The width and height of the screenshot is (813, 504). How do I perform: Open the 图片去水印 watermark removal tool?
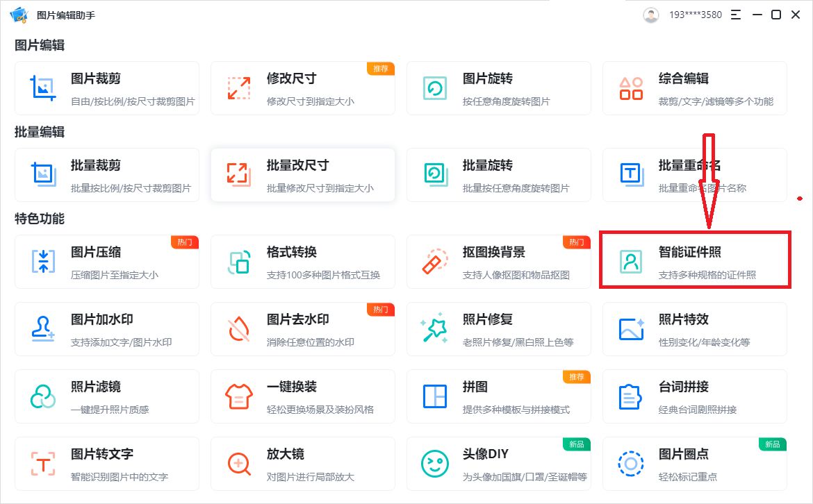point(302,328)
